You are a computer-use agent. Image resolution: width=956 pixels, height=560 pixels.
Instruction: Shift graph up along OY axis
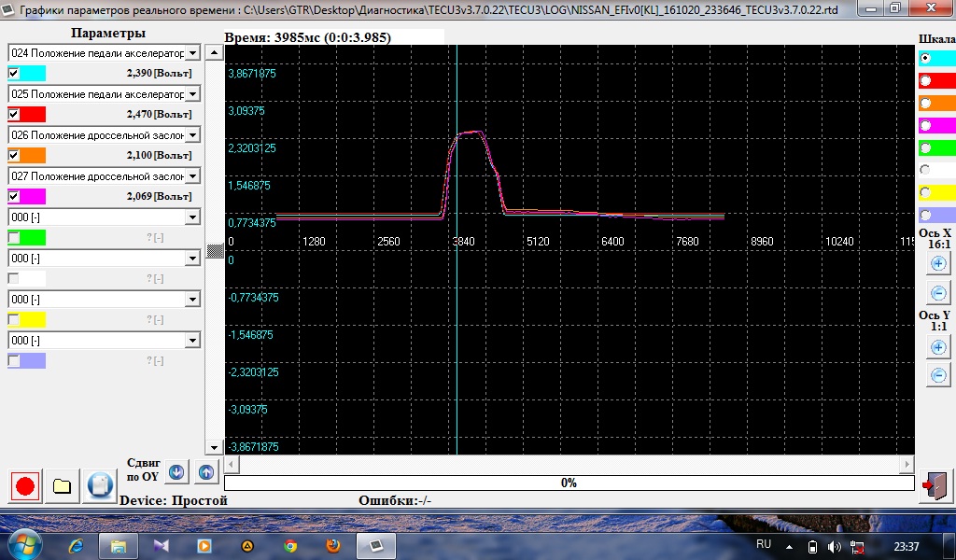206,472
